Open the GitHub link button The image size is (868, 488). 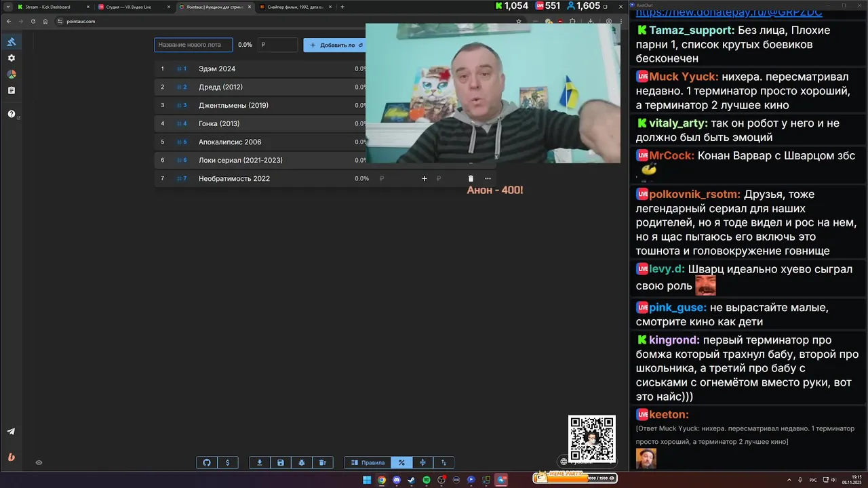click(x=207, y=463)
